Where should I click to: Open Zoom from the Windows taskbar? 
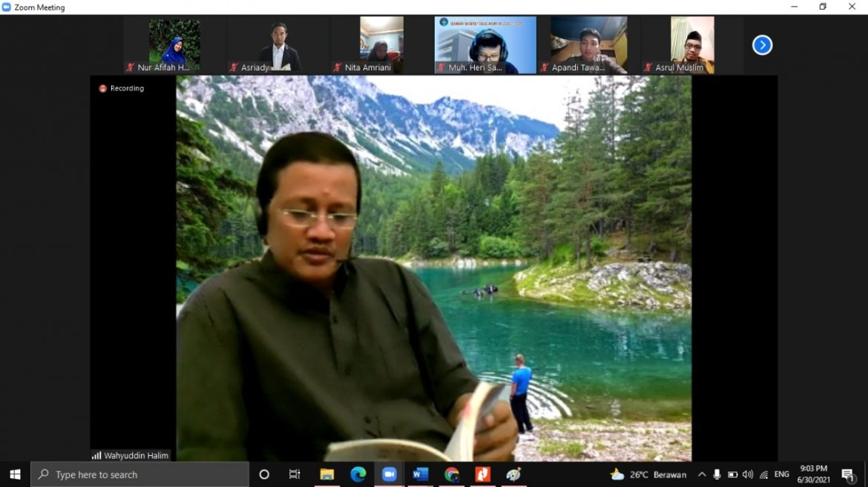389,474
